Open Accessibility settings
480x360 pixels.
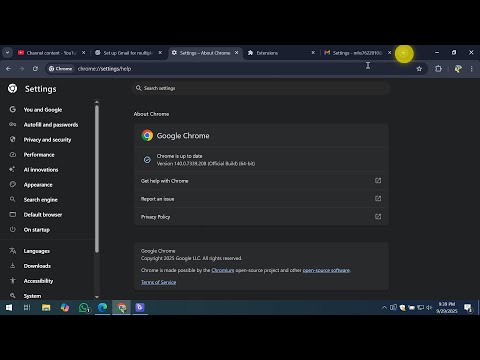[38, 281]
